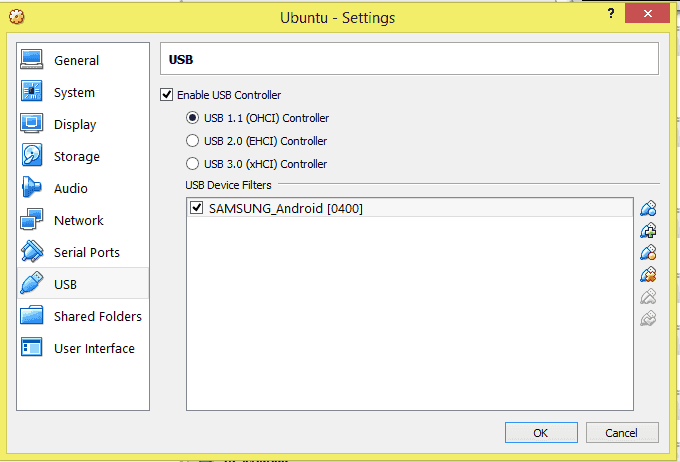This screenshot has width=680, height=462.
Task: Click the VirtualBox settings gear title icon
Action: click(x=17, y=17)
